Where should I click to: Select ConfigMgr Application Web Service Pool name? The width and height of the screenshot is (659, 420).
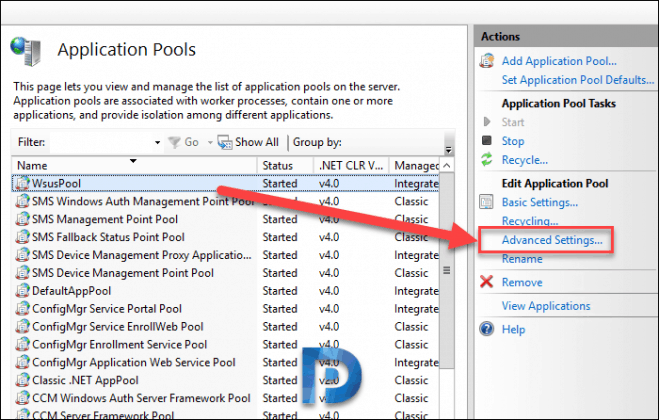(x=134, y=362)
